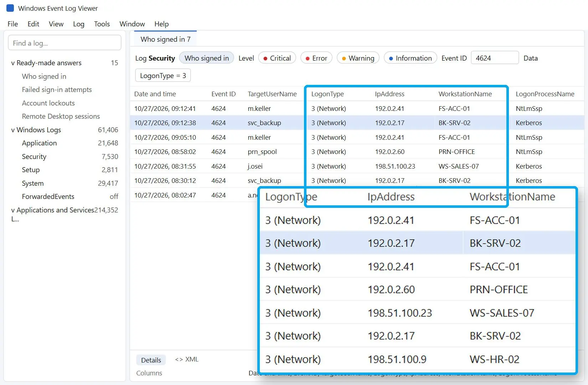Open the Window menu

pos(132,24)
